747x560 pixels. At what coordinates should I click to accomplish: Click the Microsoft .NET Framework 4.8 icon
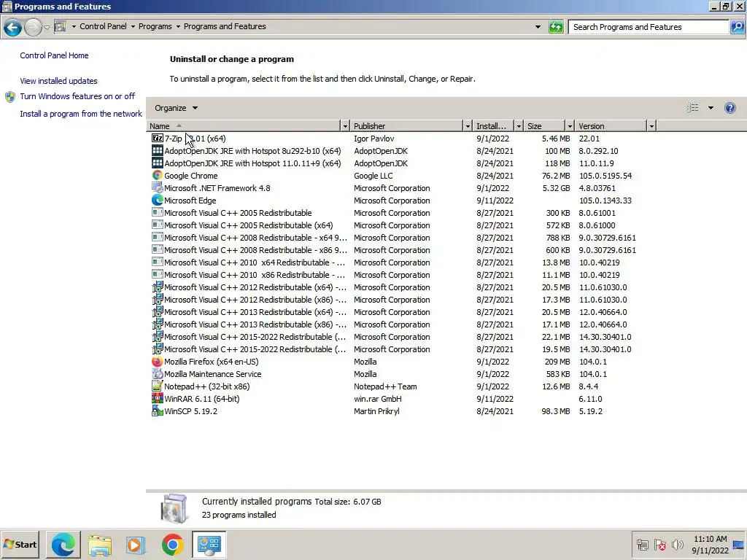point(158,187)
